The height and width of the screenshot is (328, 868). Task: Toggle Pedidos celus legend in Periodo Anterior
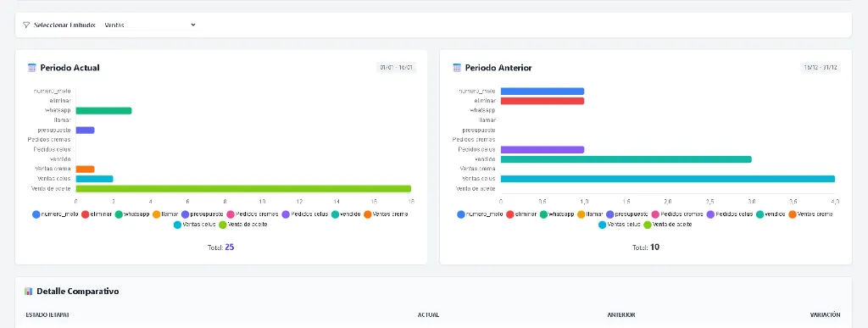pos(730,214)
